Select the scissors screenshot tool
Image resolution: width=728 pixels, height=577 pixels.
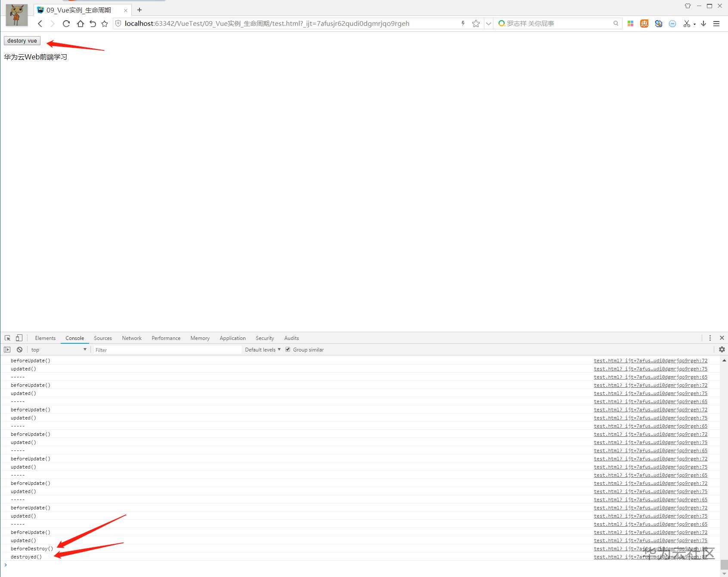tap(687, 24)
